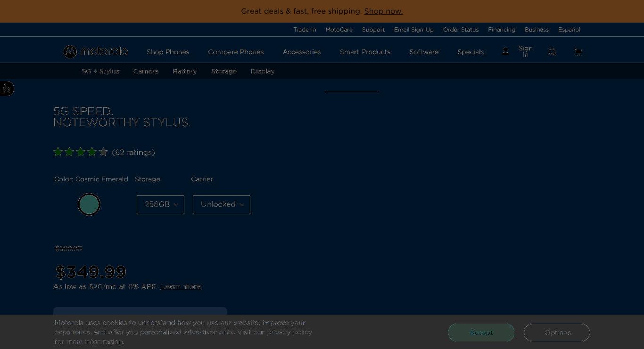
Task: Open the 62 ratings link
Action: (x=133, y=152)
